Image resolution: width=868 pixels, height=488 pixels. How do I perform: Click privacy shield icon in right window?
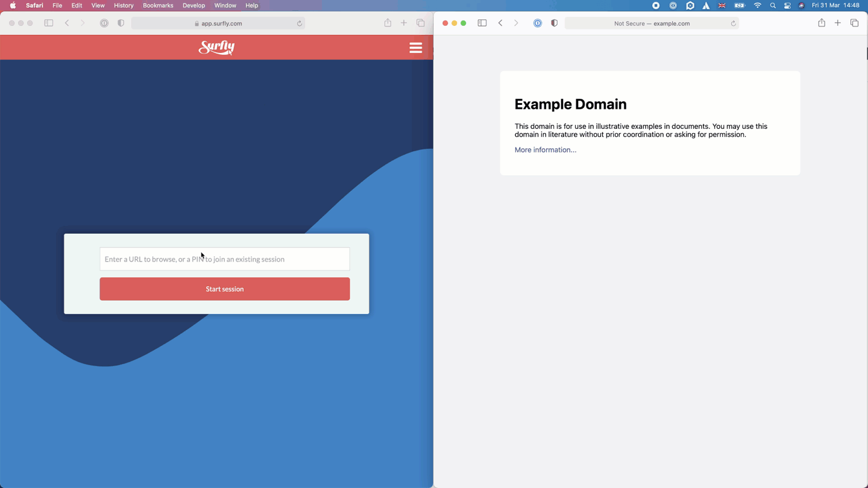pyautogui.click(x=554, y=23)
